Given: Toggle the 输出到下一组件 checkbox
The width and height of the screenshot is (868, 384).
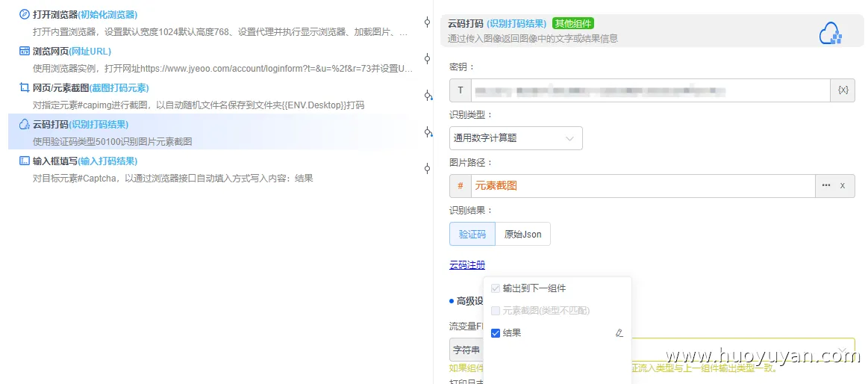Looking at the screenshot, I should 496,288.
